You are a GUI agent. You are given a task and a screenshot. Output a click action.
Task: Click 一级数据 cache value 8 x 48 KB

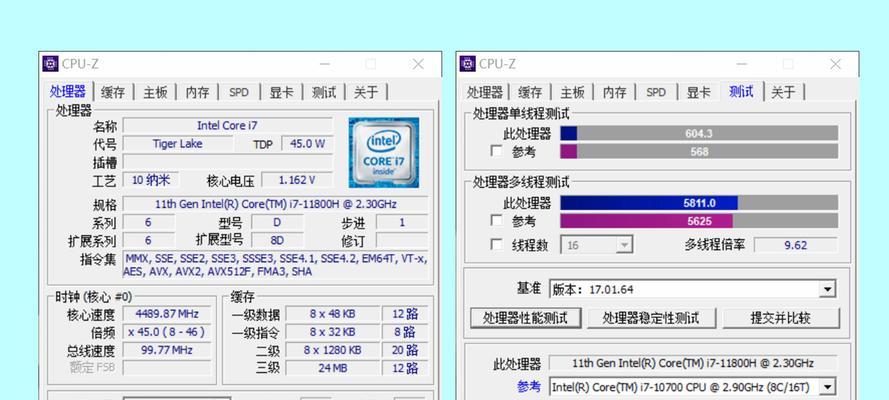tap(332, 314)
